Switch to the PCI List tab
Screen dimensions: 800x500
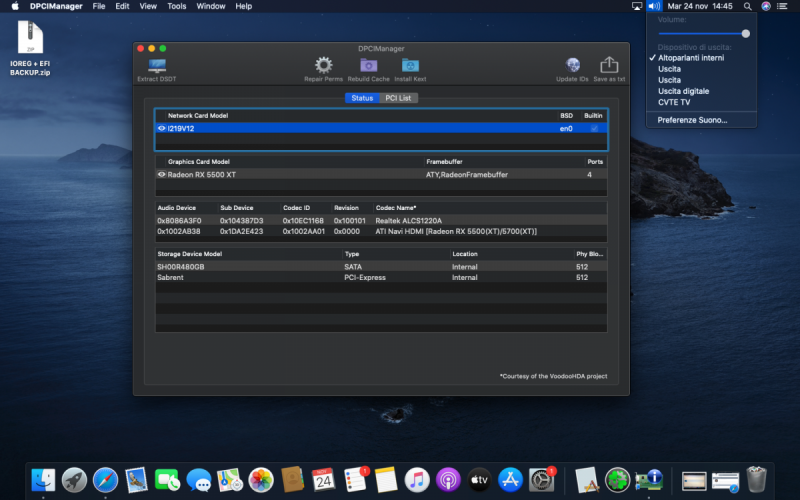click(x=399, y=98)
